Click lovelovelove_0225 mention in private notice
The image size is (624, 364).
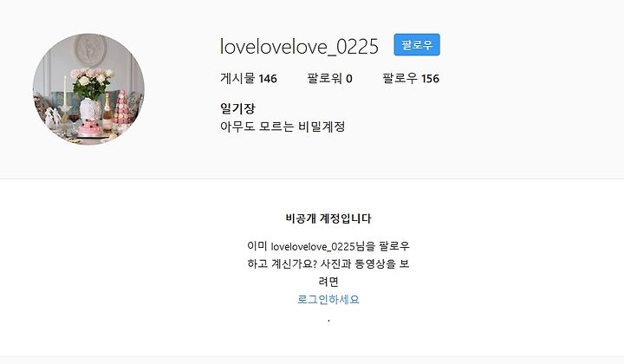pyautogui.click(x=313, y=247)
